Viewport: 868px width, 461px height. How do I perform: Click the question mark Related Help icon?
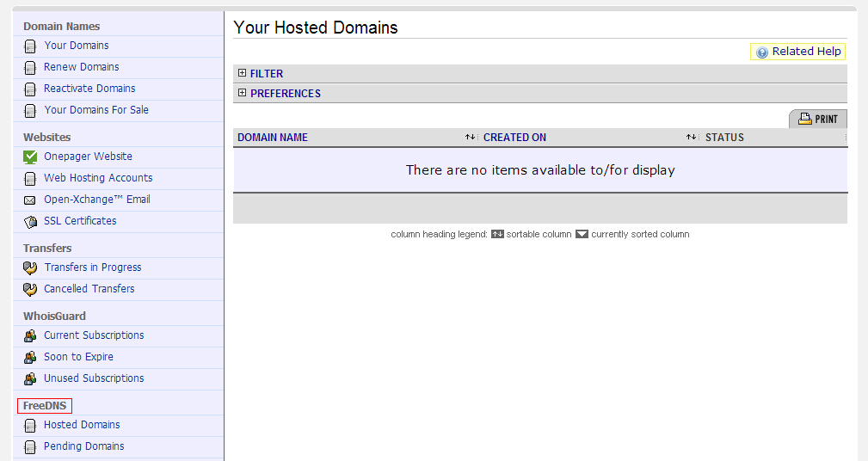click(761, 52)
